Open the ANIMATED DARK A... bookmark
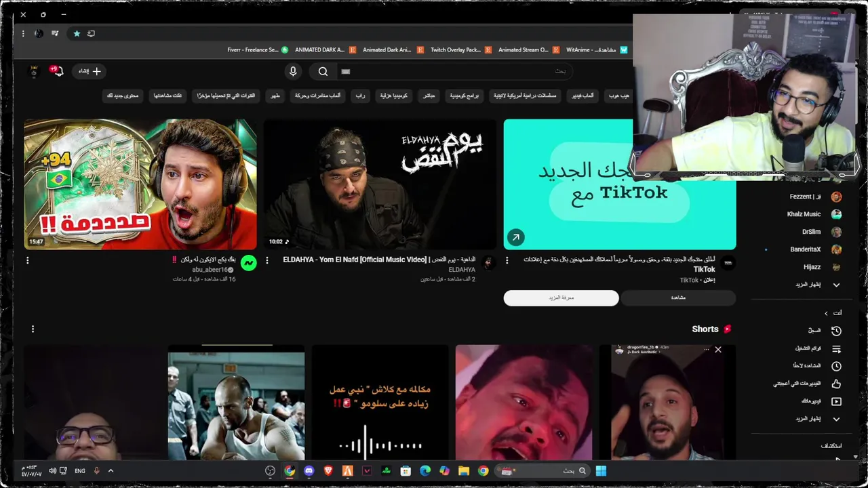Screen dimensions: 868x488 [x=324, y=49]
